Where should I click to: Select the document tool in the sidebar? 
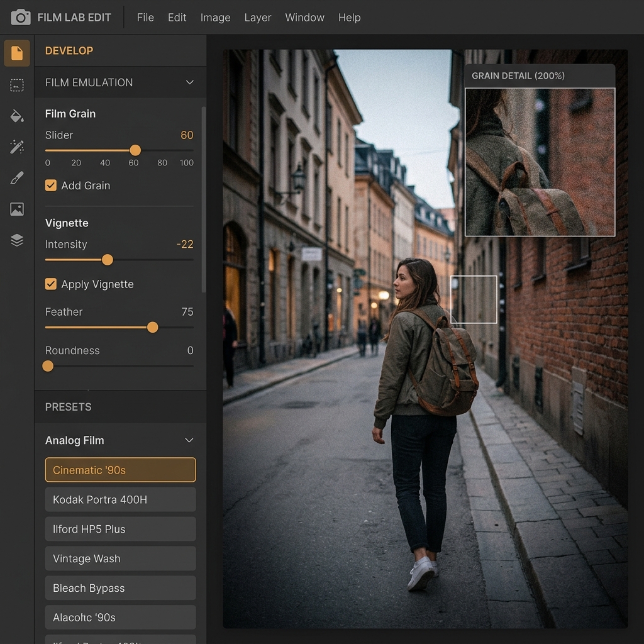point(16,53)
